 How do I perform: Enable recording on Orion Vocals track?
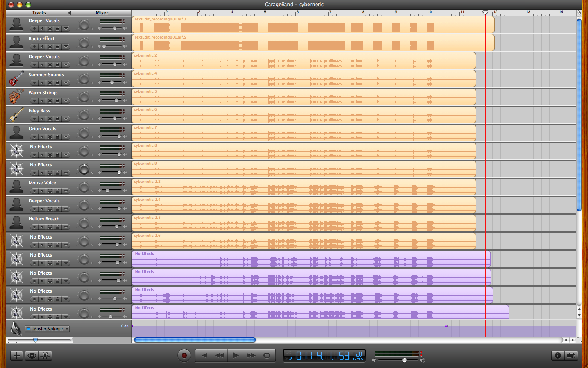[x=34, y=137]
